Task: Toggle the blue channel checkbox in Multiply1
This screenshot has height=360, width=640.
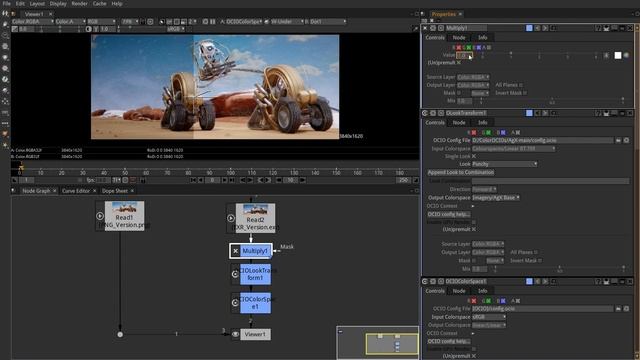Action: click(478, 47)
